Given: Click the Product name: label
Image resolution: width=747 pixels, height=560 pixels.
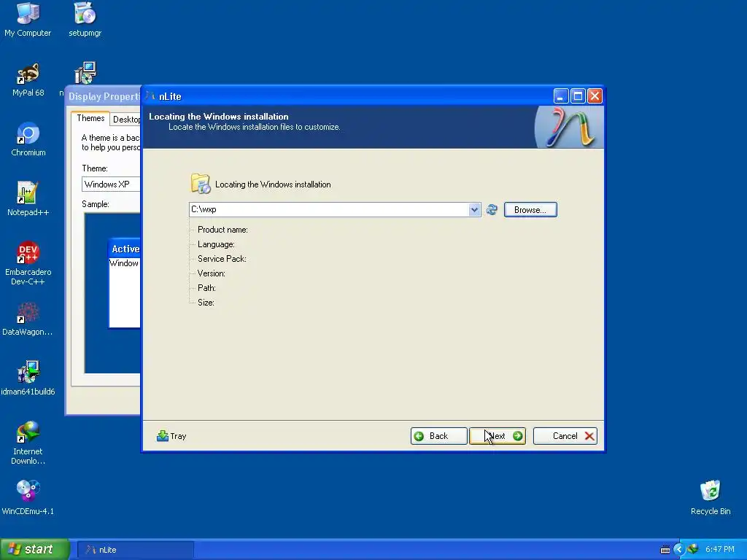Looking at the screenshot, I should (222, 230).
